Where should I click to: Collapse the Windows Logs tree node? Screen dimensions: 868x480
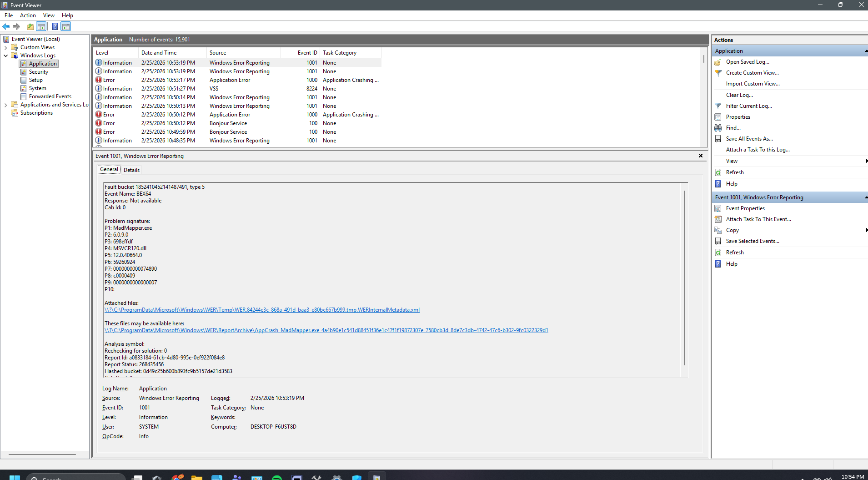click(5, 55)
